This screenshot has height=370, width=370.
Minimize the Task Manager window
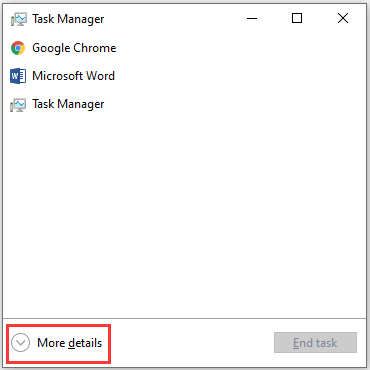click(x=252, y=18)
